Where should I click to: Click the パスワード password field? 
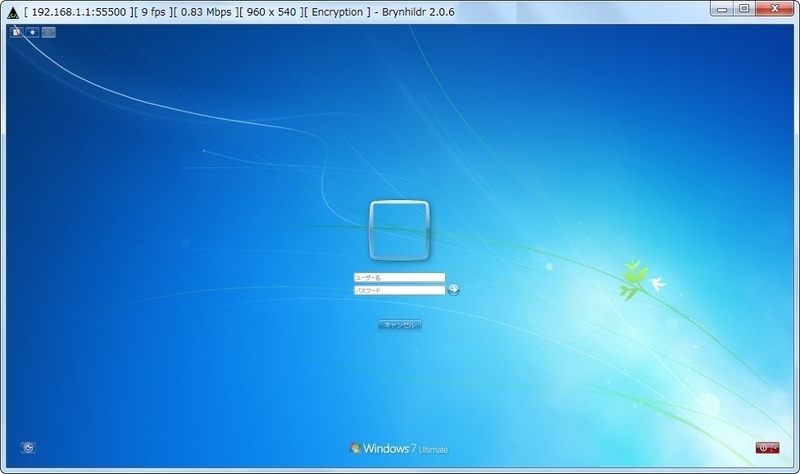coord(399,290)
